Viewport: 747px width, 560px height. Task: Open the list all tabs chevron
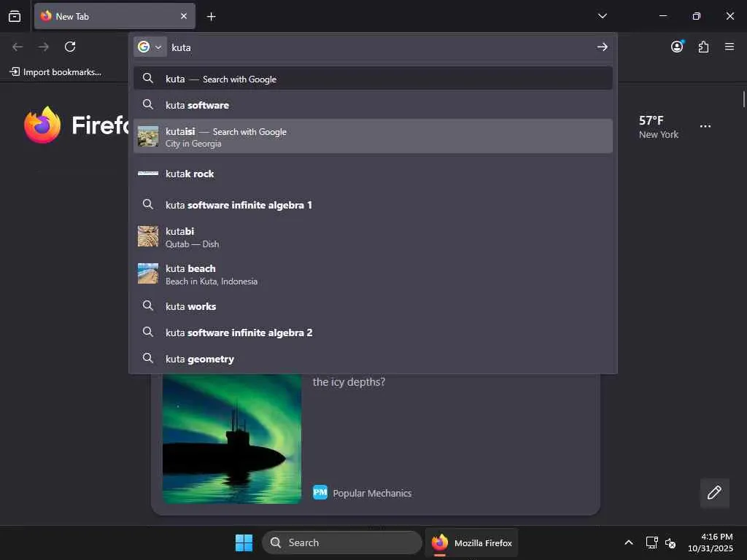click(x=602, y=16)
